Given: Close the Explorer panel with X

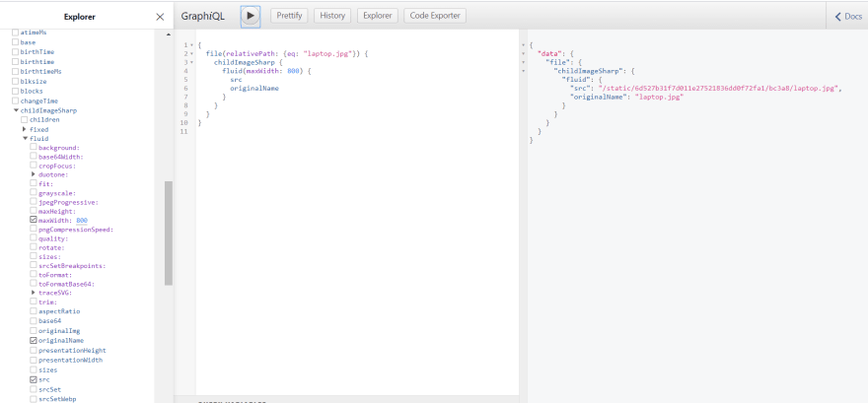Looking at the screenshot, I should coord(160,17).
